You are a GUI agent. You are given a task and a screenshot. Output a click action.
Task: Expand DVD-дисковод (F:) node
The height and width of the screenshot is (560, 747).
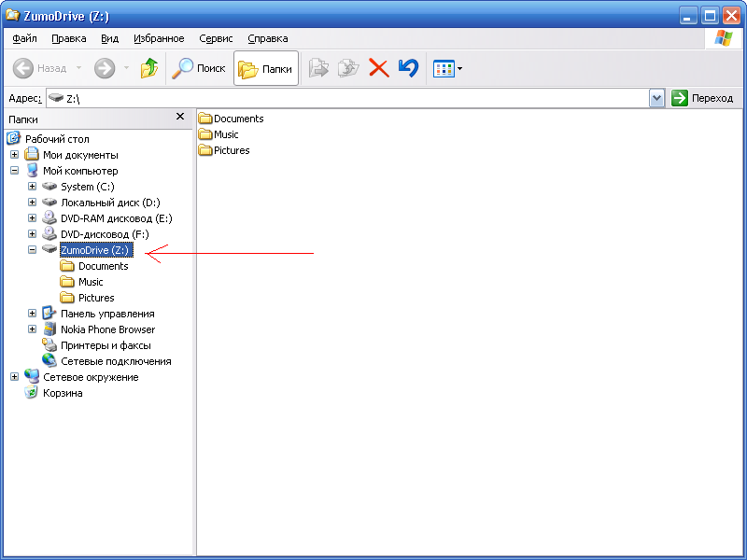click(32, 234)
